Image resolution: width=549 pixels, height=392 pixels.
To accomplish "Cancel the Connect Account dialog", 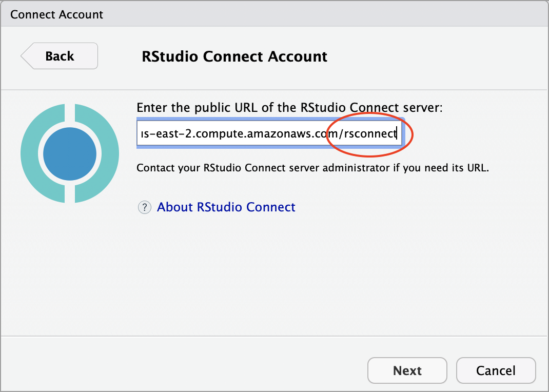I will [496, 370].
